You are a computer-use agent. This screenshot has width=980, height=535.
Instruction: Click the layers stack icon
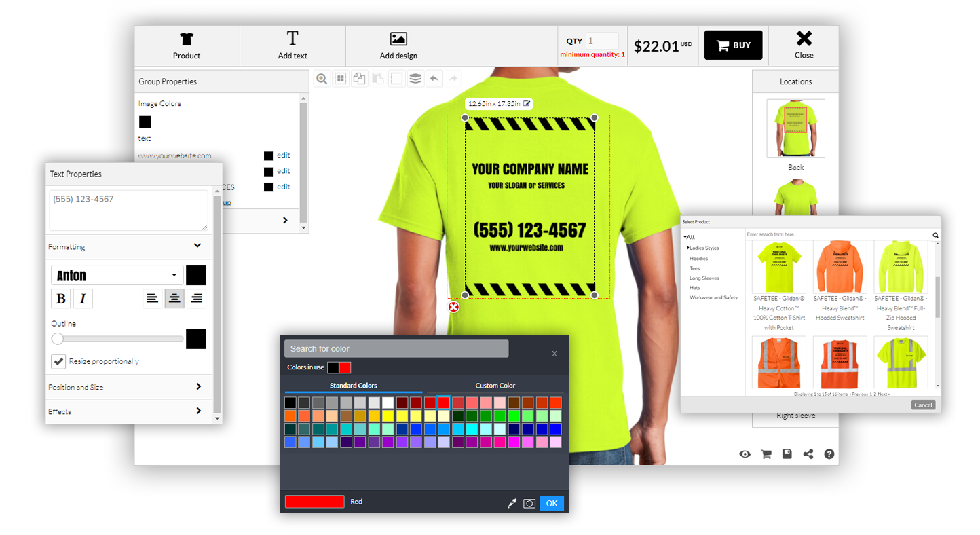tap(415, 79)
